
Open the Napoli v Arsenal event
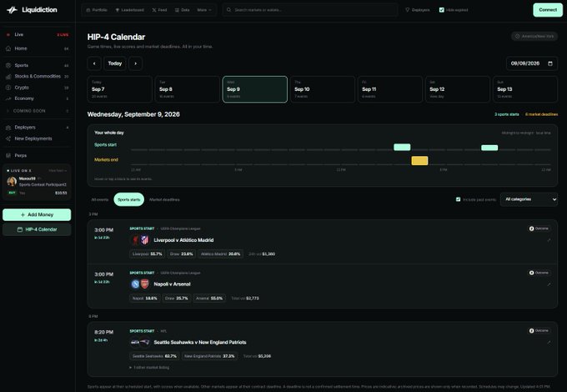click(x=172, y=284)
